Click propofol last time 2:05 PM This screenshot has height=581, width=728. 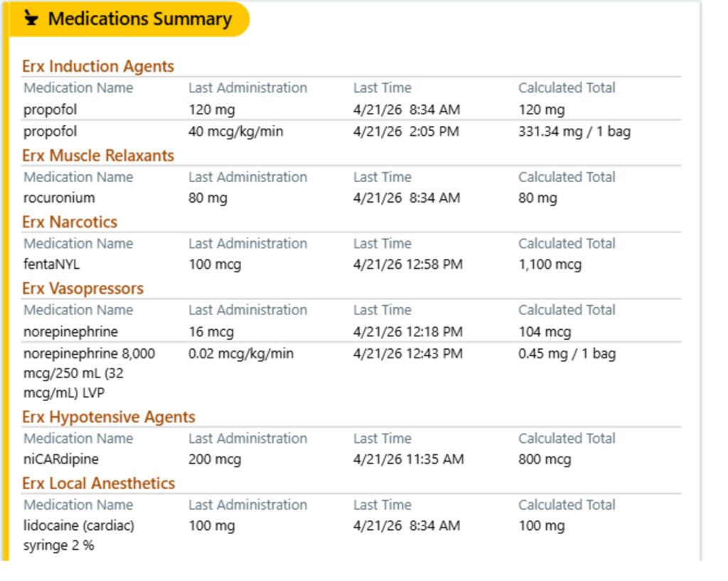[x=406, y=132]
